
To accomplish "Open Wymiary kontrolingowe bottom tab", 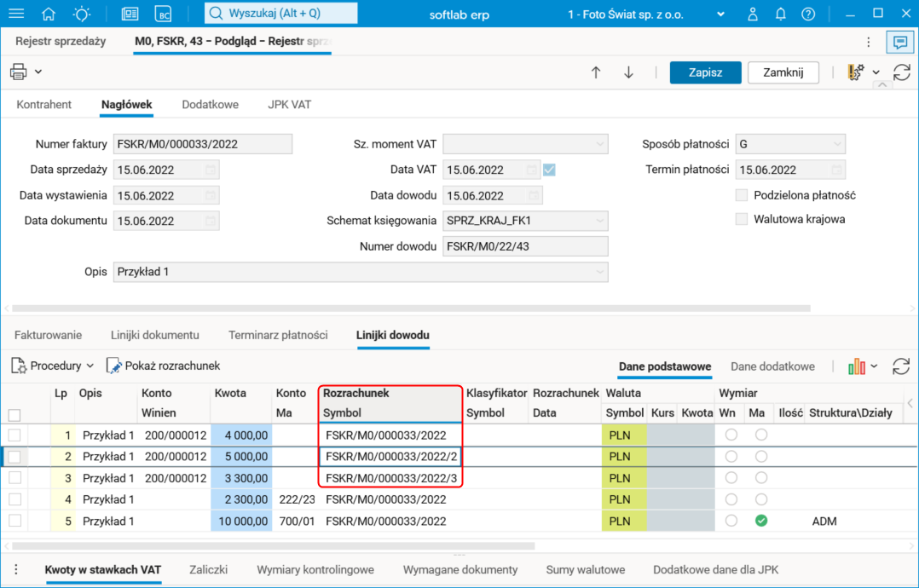I will [x=315, y=570].
